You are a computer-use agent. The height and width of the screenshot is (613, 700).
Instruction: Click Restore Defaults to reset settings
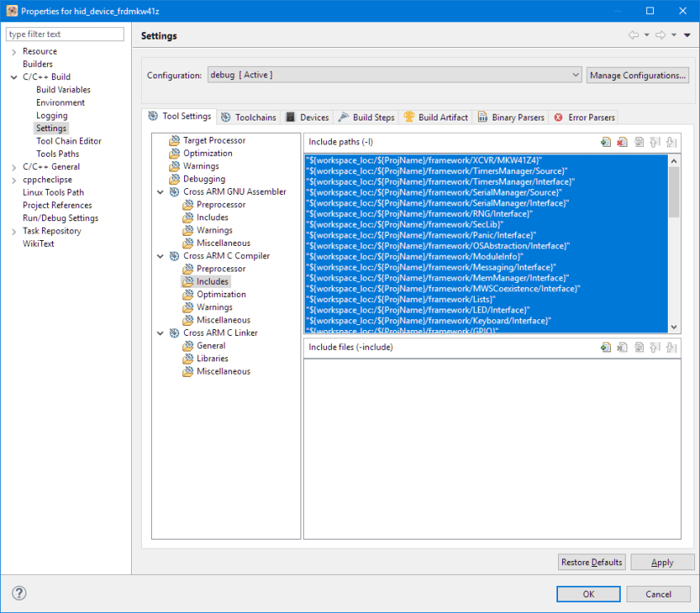[x=591, y=562]
